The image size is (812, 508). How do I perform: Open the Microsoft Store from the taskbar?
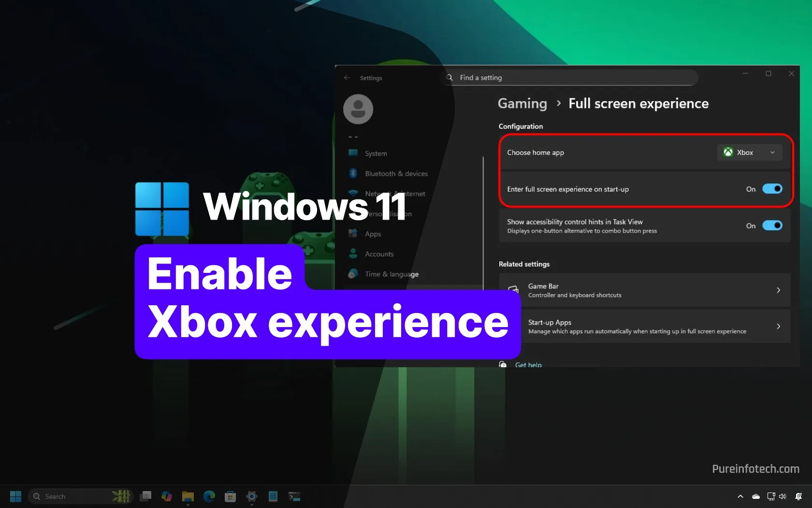point(230,496)
